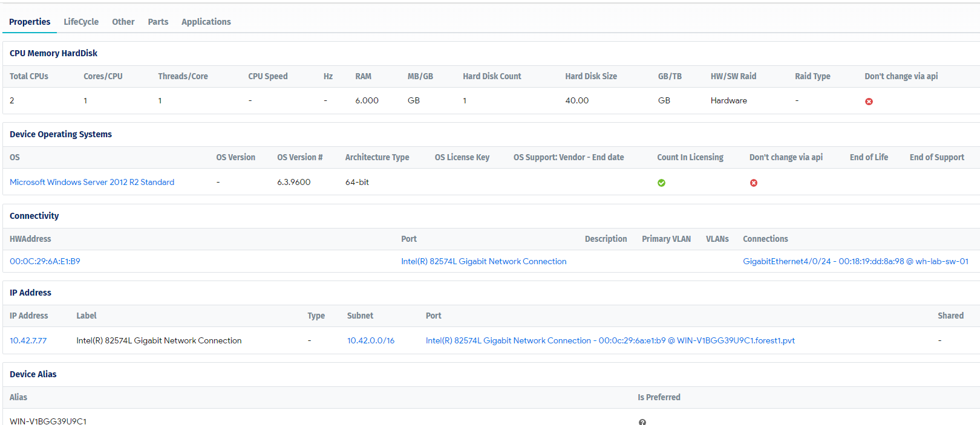Click the OS Version # column header
The height and width of the screenshot is (425, 980).
tap(299, 157)
